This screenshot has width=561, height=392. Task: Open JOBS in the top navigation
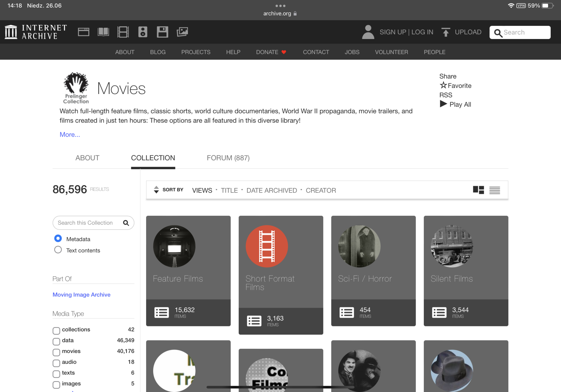pyautogui.click(x=352, y=52)
